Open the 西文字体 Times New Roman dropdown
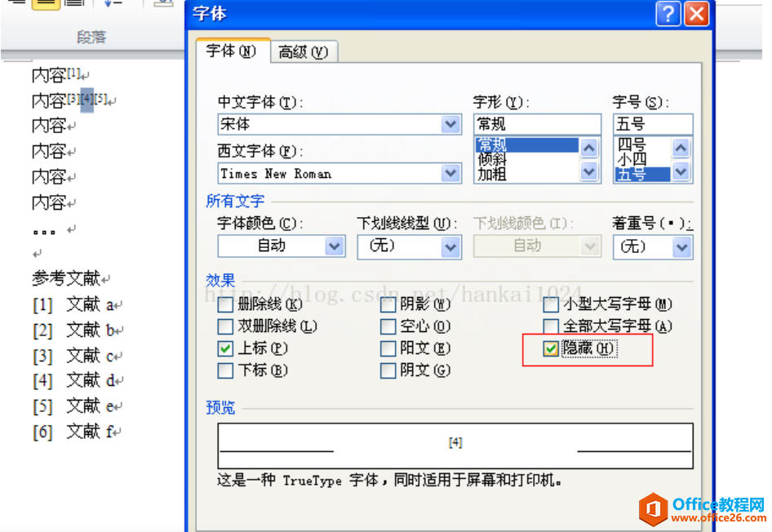 (450, 173)
